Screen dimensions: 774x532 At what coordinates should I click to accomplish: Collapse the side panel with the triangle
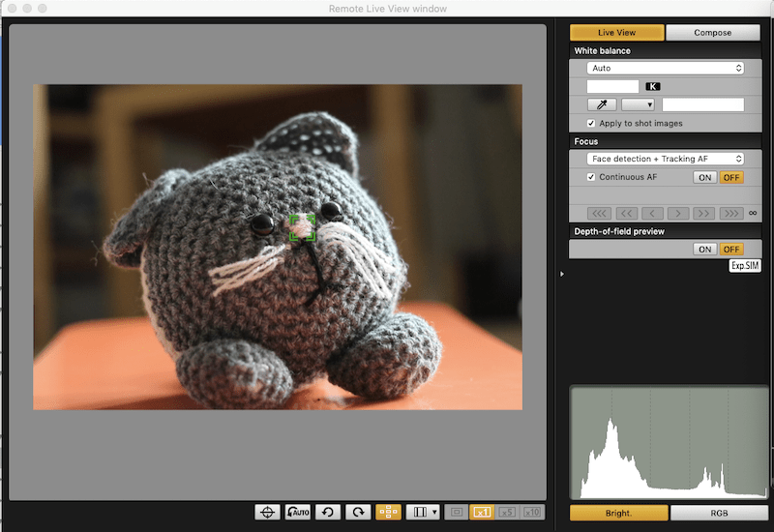tap(562, 274)
